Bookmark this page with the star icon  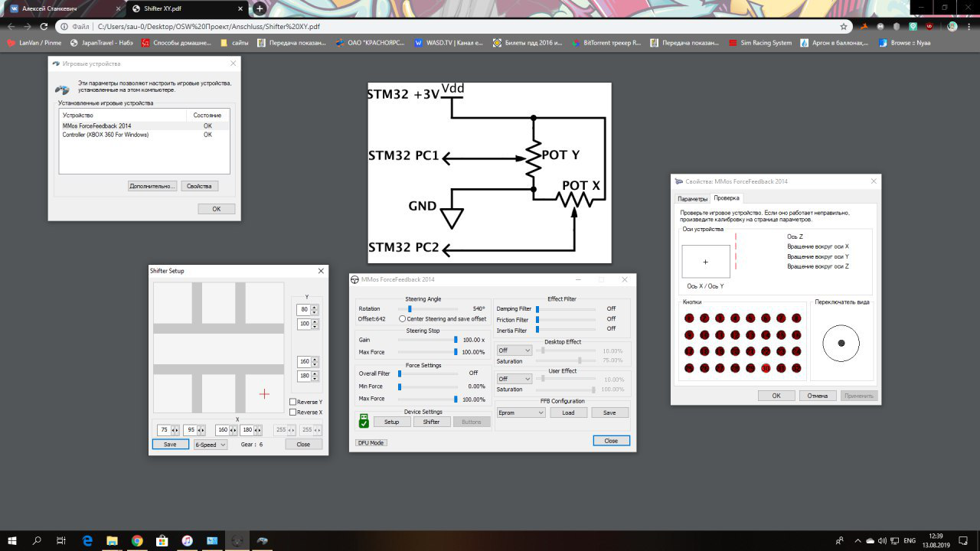click(x=844, y=26)
